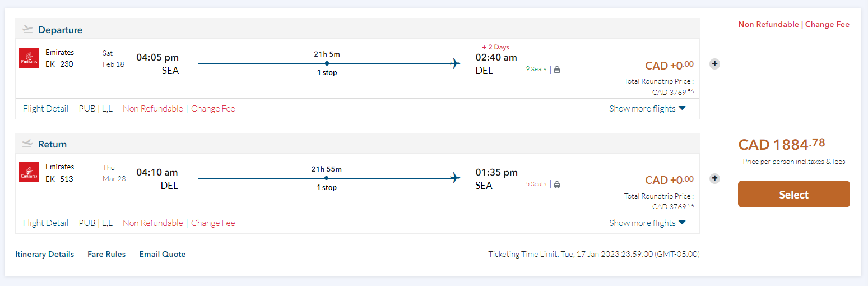Image resolution: width=868 pixels, height=286 pixels.
Task: Click Non Refundable in the return row
Action: (152, 223)
